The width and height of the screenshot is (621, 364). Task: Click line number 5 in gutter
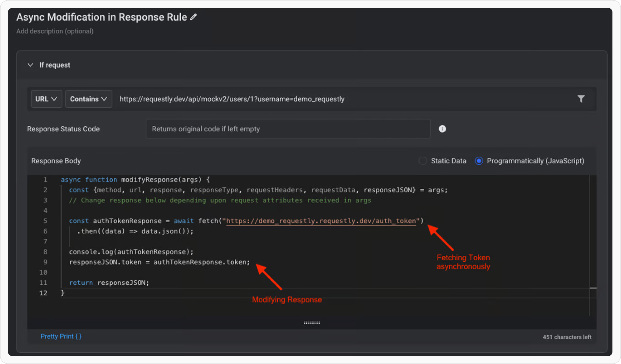[45, 221]
